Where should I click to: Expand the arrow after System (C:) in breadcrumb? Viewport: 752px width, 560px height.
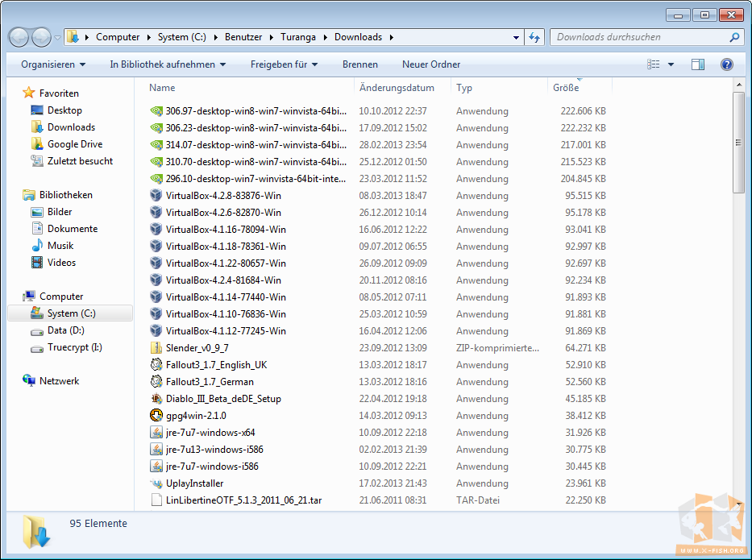pos(215,37)
